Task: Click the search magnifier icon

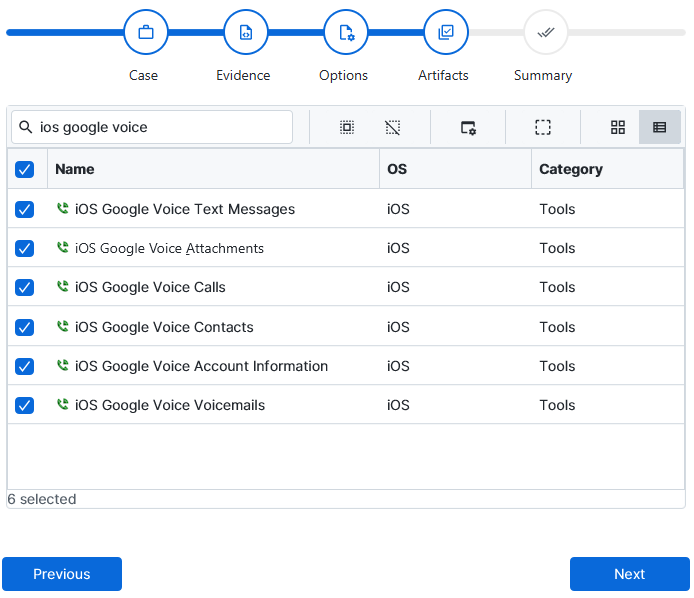Action: 26,127
